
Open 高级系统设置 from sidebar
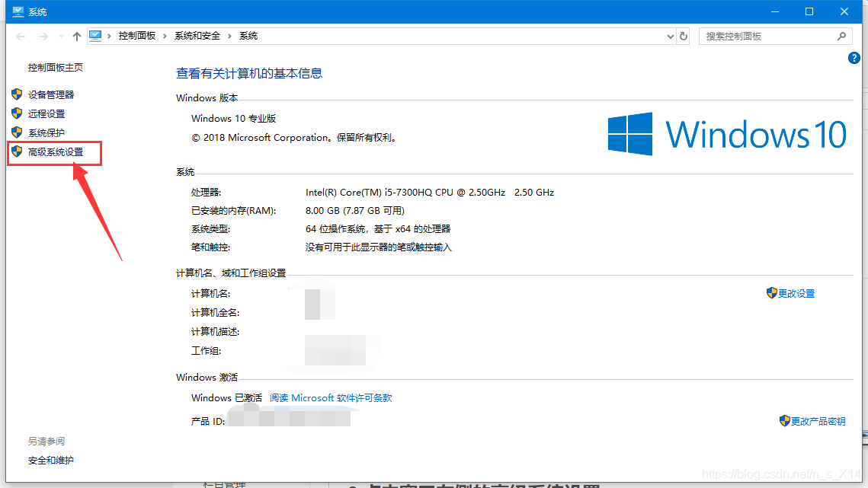[x=56, y=152]
